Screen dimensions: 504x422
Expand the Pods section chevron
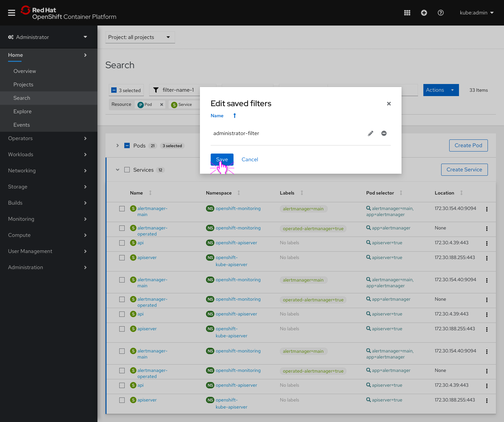tap(117, 145)
